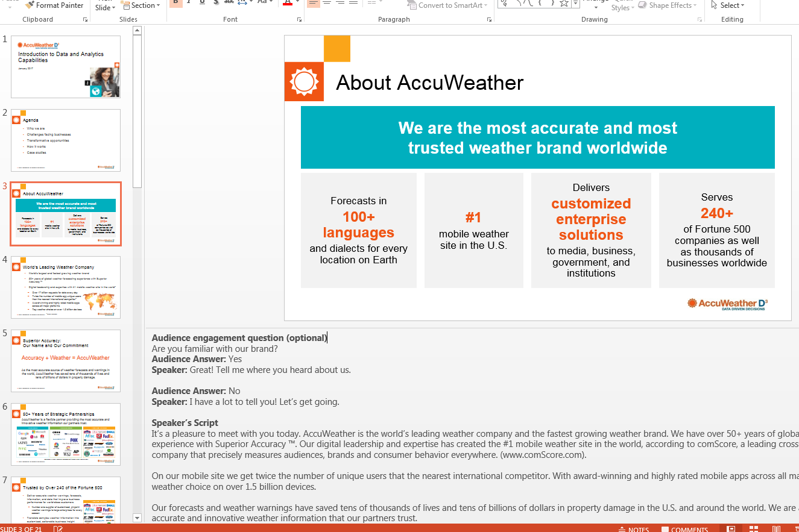The image size is (799, 532).
Task: Open the Select dropdown in Editing
Action: point(728,5)
